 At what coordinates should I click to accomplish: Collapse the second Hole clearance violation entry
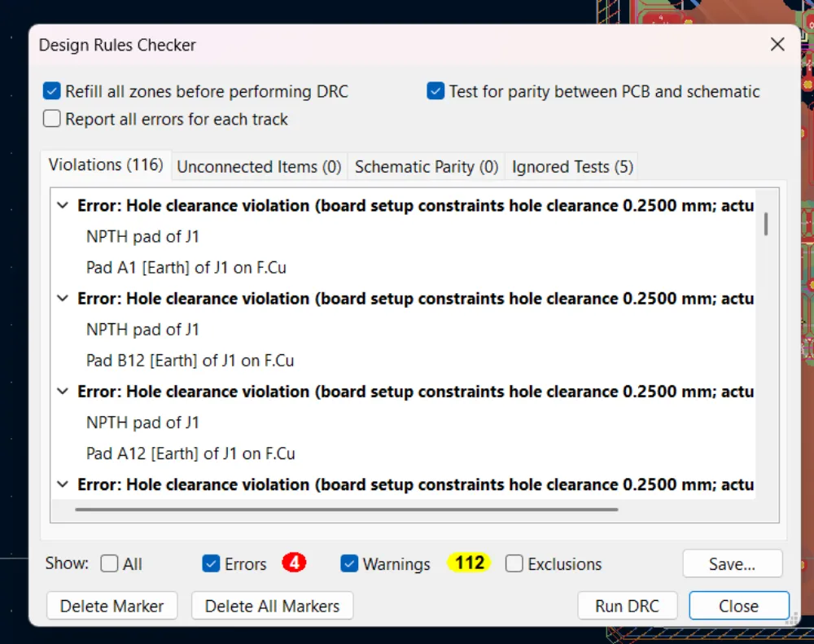pyautogui.click(x=63, y=299)
